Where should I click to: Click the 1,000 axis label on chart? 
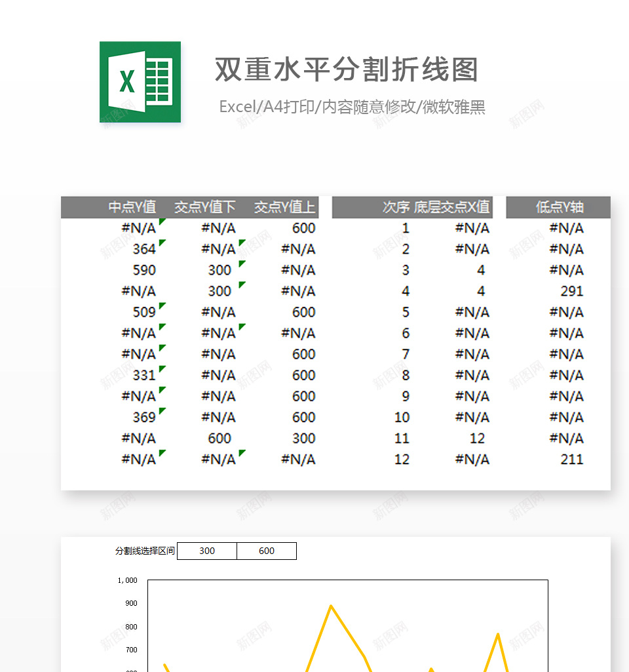[x=127, y=580]
